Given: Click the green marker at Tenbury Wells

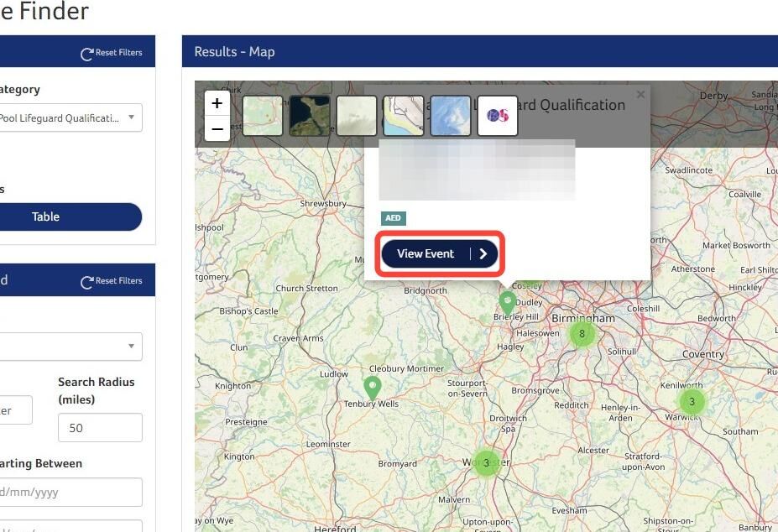Looking at the screenshot, I should [372, 388].
